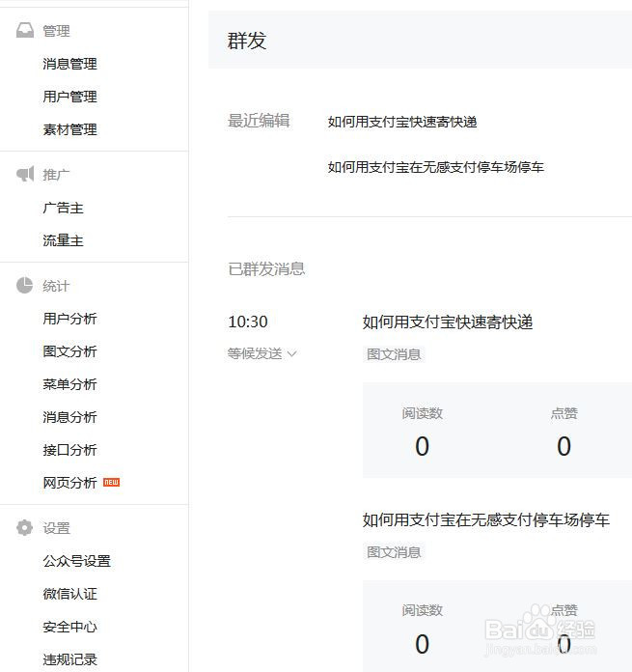Click the 推广 section label
Screen dimensions: 632x672
point(56,175)
